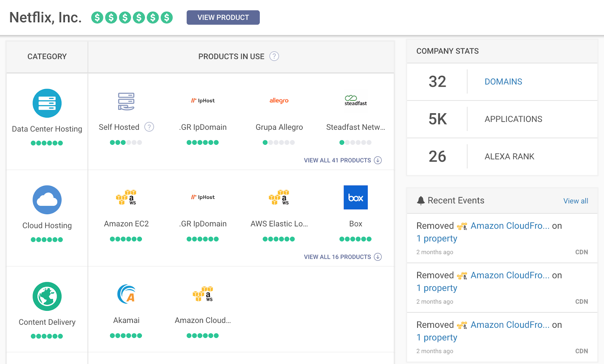Screen dimensions: 604x364
Task: Click the Netflix, Inc. company title
Action: [45, 17]
